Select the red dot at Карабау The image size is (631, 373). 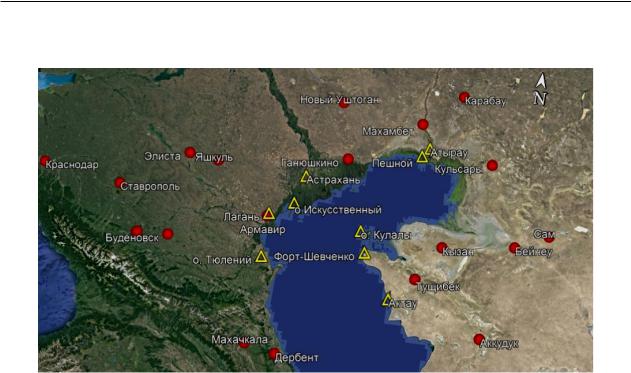tap(464, 97)
